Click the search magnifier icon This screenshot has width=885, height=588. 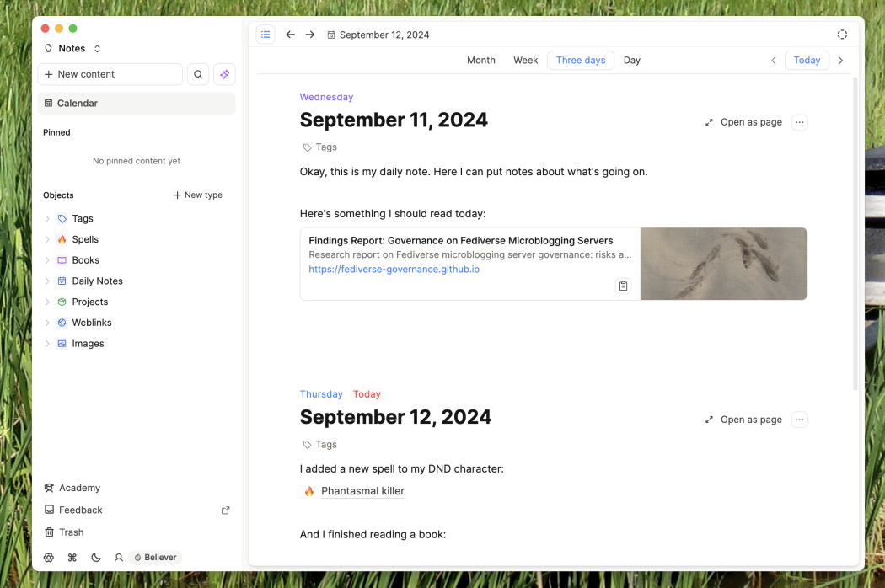[x=198, y=74]
